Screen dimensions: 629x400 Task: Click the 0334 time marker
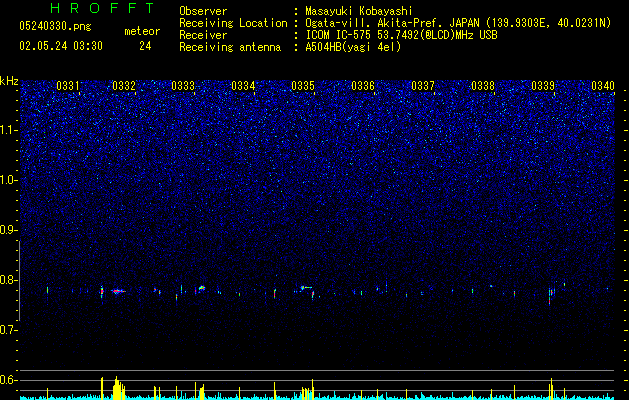click(243, 85)
